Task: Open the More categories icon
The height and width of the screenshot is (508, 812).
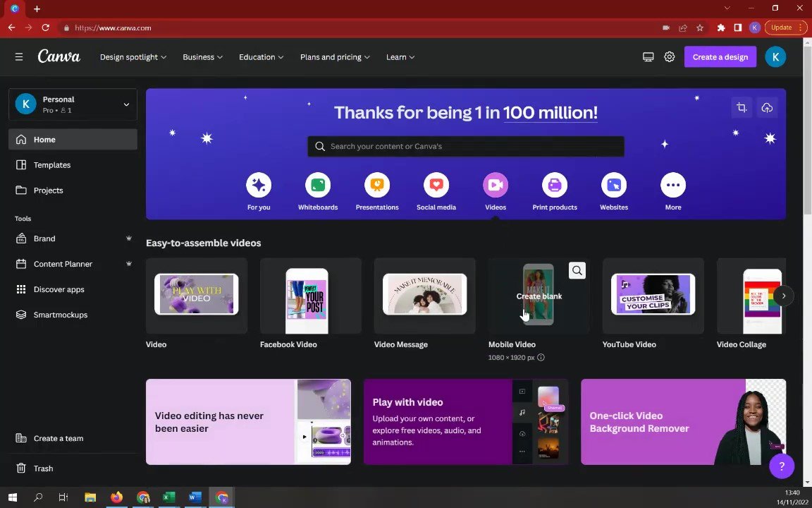Action: (673, 185)
